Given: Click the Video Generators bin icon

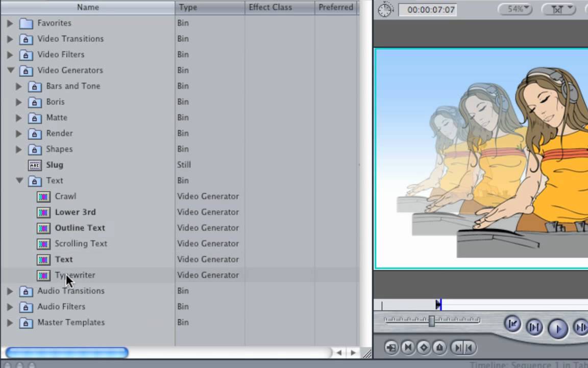Looking at the screenshot, I should click(26, 71).
